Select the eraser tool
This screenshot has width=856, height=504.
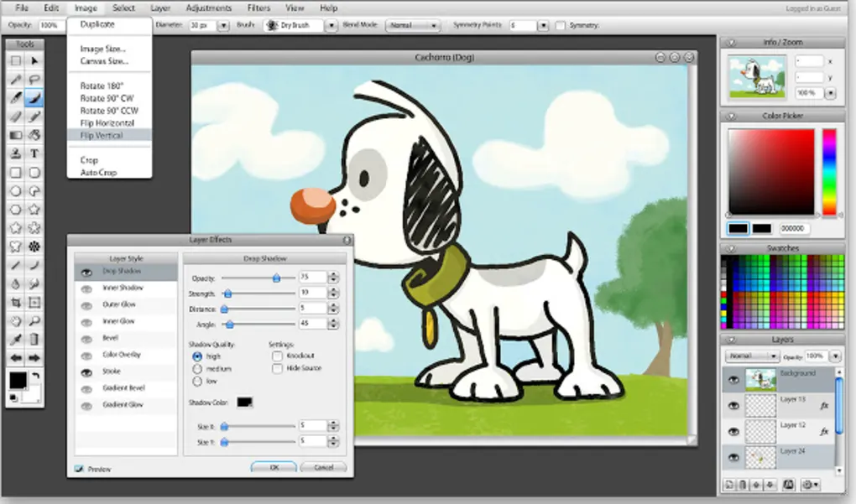click(x=16, y=117)
